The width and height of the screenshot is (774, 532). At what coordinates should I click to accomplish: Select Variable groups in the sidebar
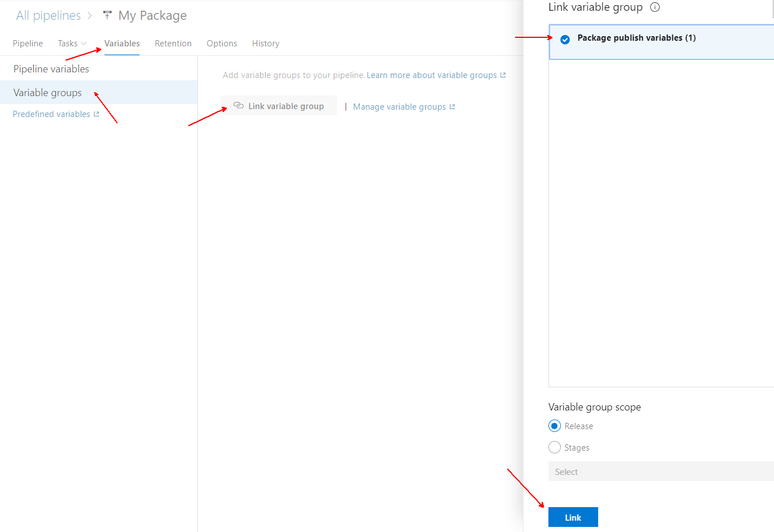click(47, 92)
